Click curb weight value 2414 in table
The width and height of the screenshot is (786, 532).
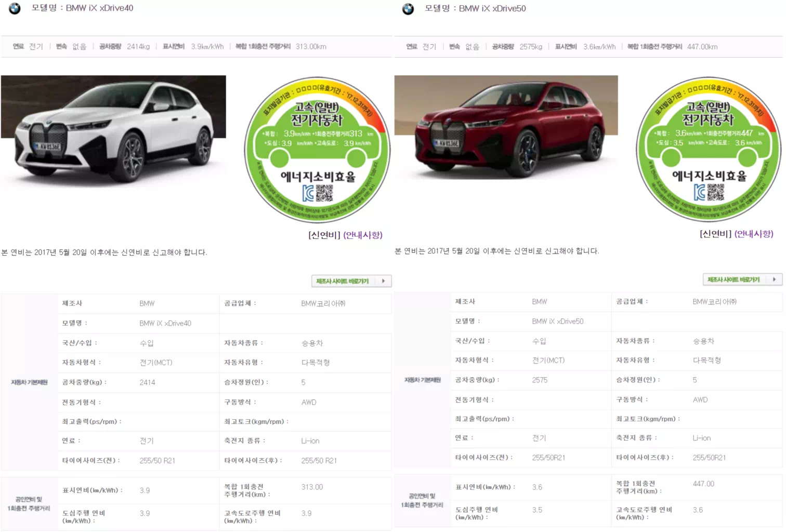(x=147, y=382)
